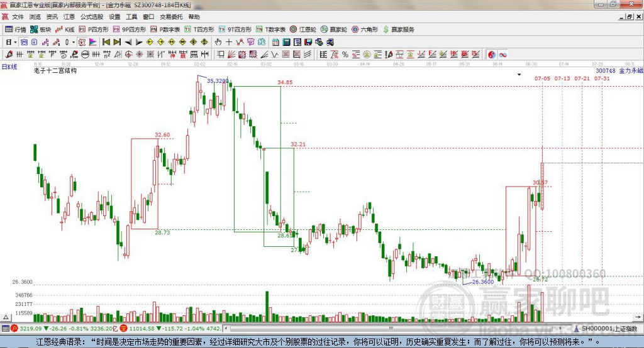Expand the volume panel triangle button
The height and width of the screenshot is (348, 644).
tap(6, 317)
